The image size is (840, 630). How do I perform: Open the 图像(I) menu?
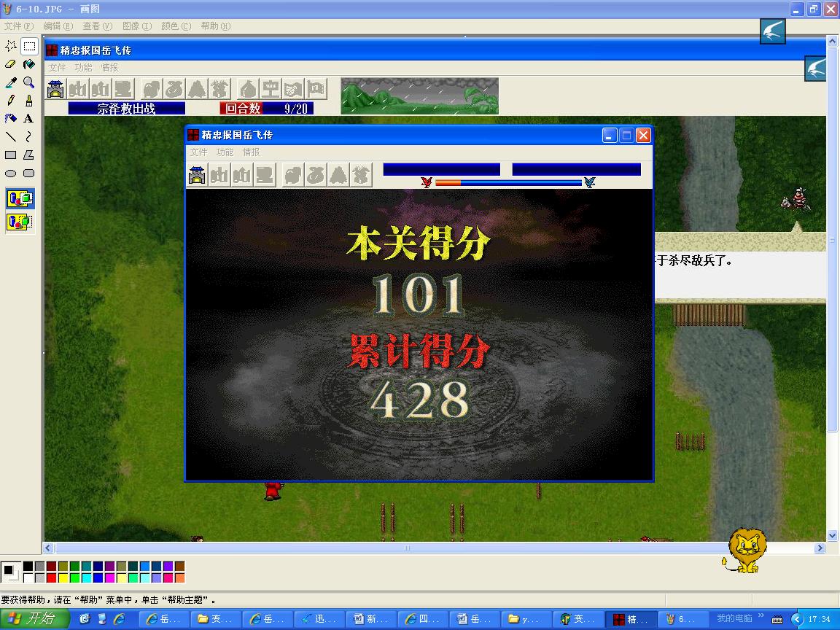tap(137, 26)
